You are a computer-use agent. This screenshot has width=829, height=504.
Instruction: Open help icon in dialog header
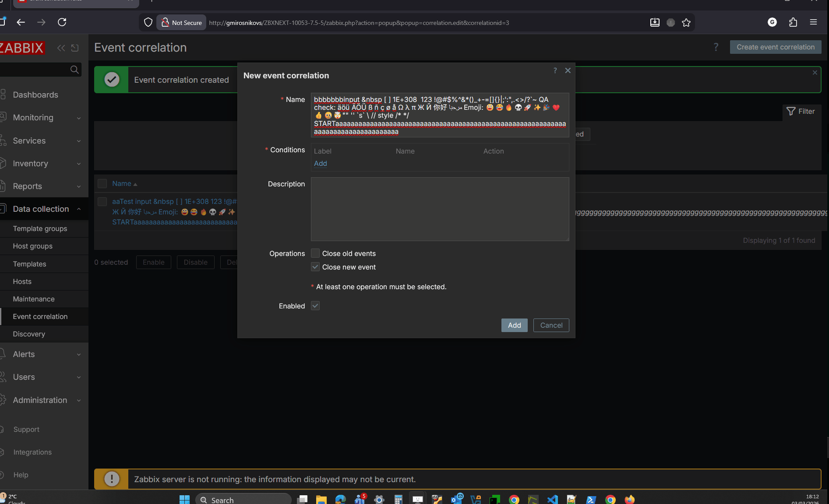pyautogui.click(x=555, y=70)
